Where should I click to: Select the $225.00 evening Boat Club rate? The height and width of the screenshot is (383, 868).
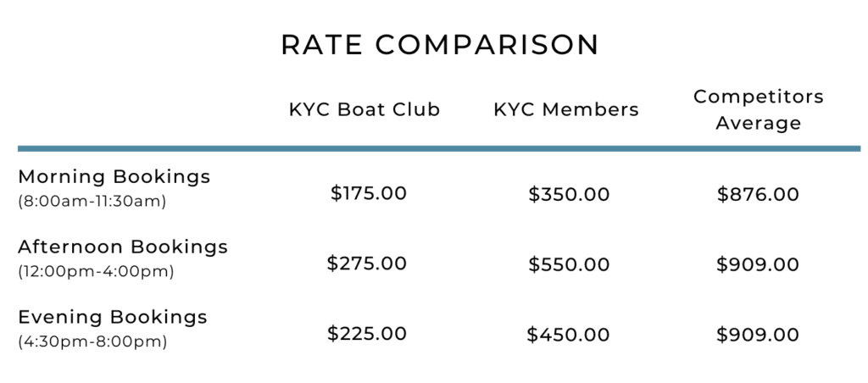pos(367,334)
